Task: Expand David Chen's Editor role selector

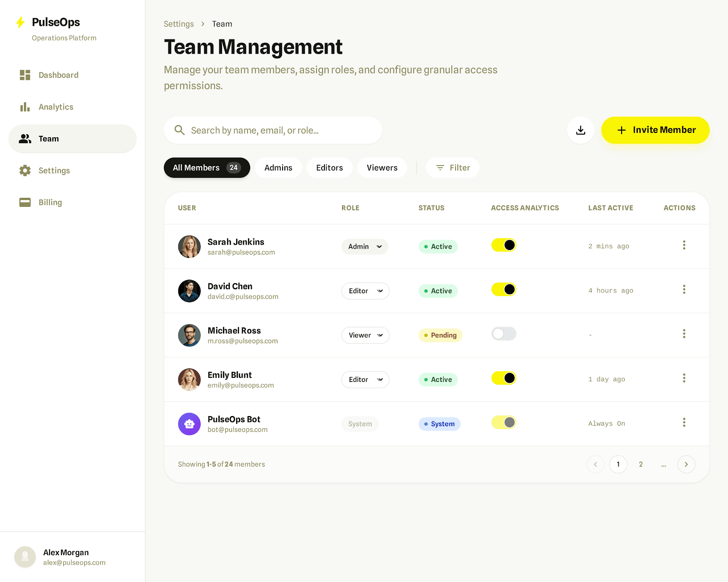Action: [365, 291]
